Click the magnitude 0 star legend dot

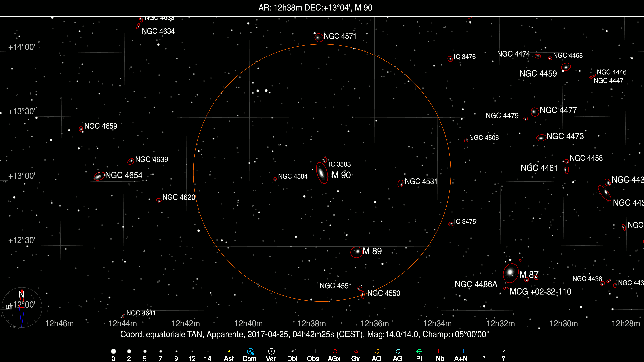tap(113, 351)
